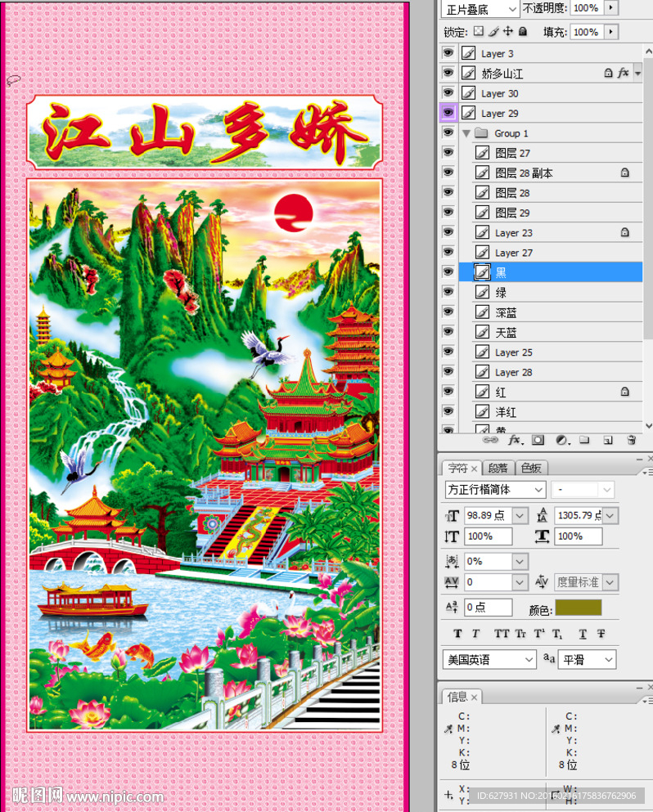The width and height of the screenshot is (653, 812).
Task: Toggle faux italic text style
Action: tap(475, 634)
